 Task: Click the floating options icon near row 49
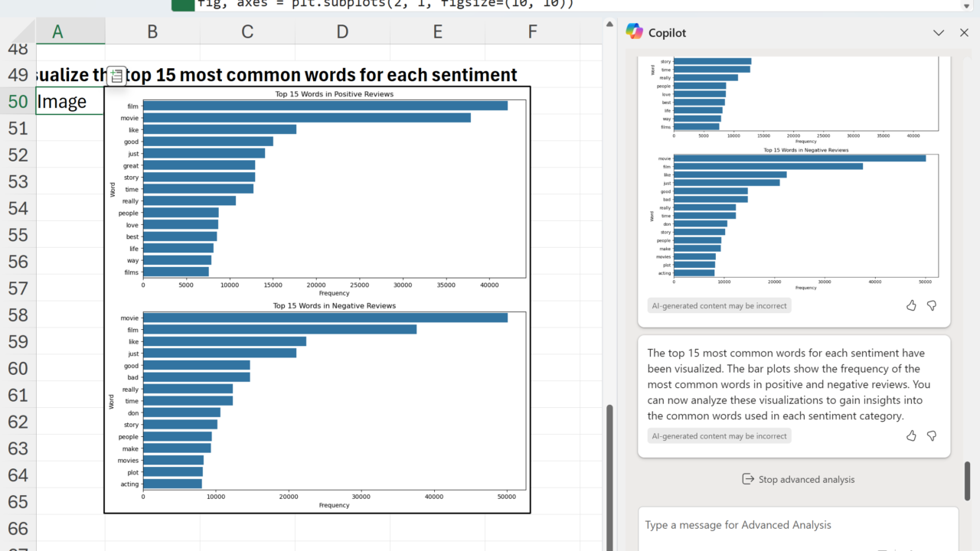tap(116, 75)
